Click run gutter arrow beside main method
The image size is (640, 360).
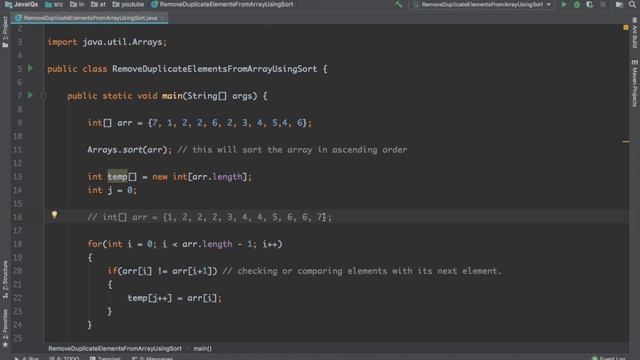pos(30,95)
